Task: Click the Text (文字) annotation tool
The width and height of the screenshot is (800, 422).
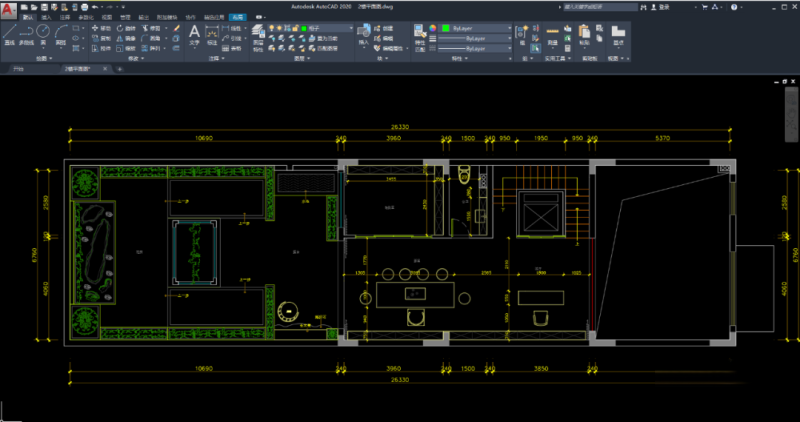Action: tap(195, 34)
